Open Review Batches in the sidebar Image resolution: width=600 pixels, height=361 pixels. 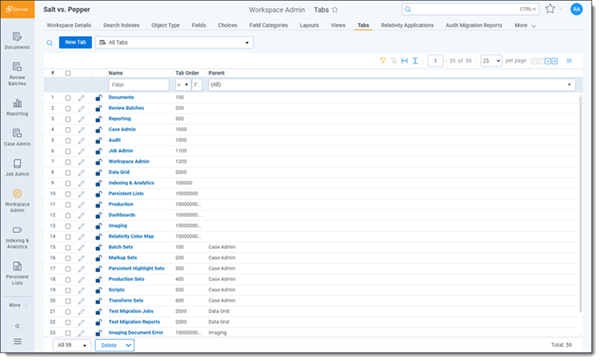pos(17,74)
